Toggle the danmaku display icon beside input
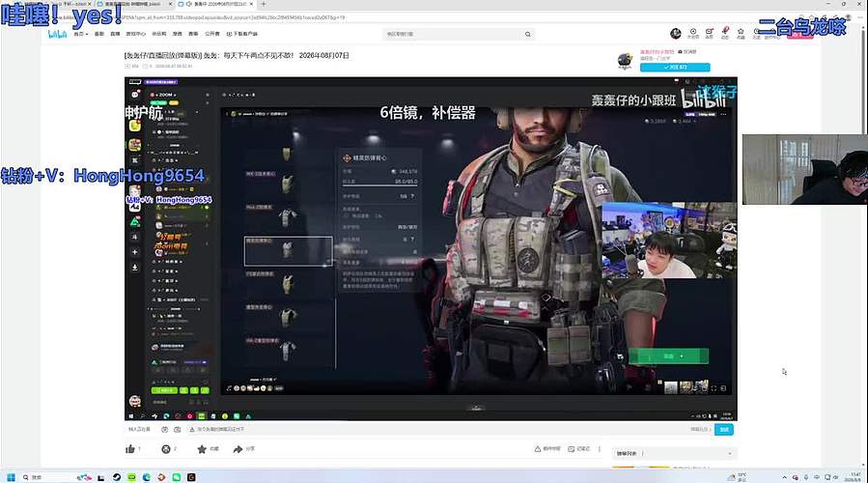The width and height of the screenshot is (868, 483). coord(164,429)
